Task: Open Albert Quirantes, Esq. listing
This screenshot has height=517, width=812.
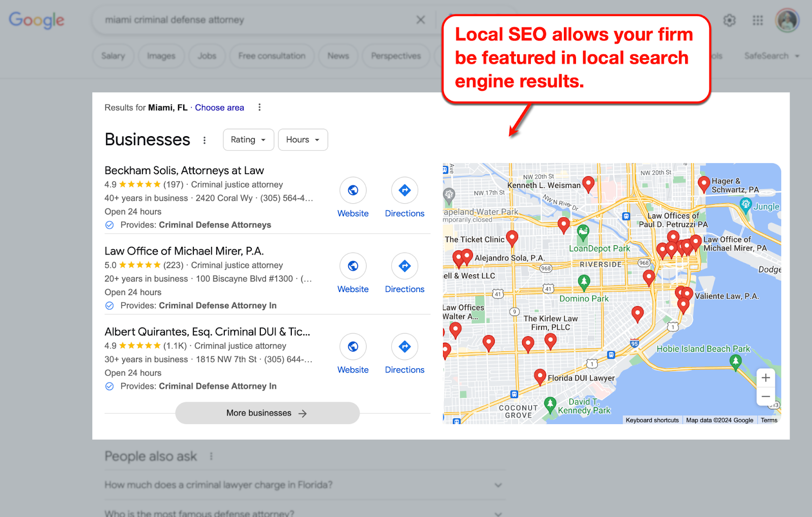Action: pos(207,332)
